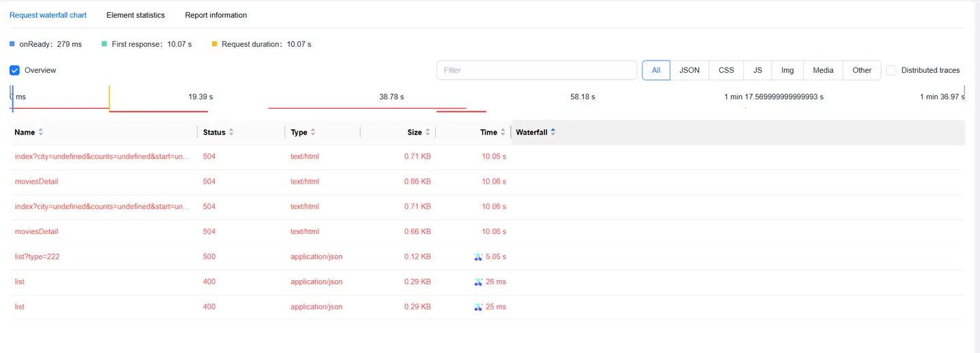Open the Report information tab
The height and width of the screenshot is (353, 980).
(216, 15)
